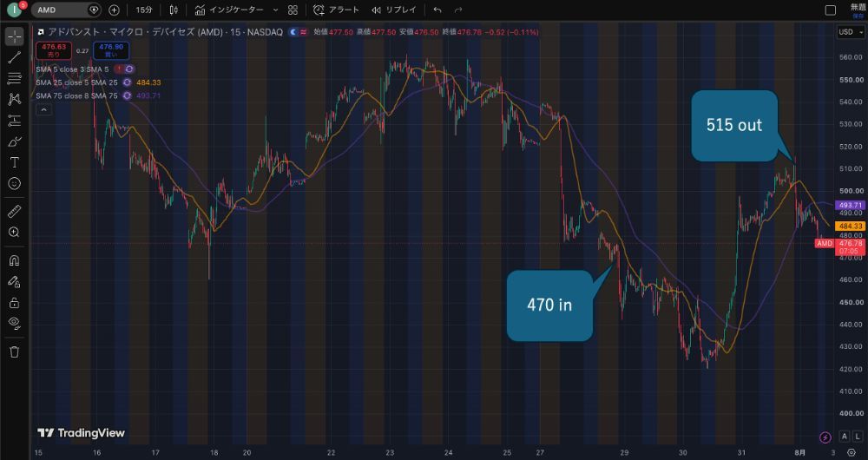
Task: Select the brush drawing tool
Action: pos(15,141)
